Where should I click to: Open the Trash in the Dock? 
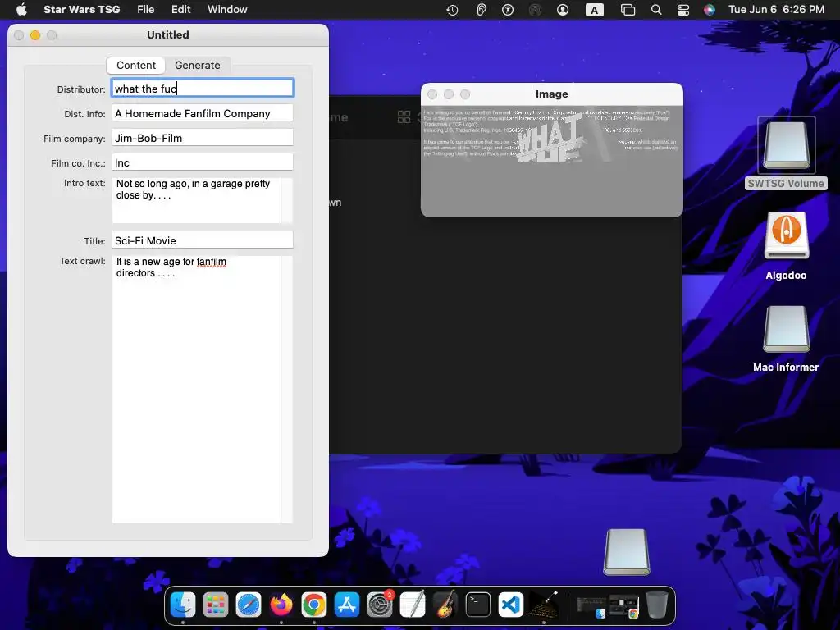pos(657,605)
